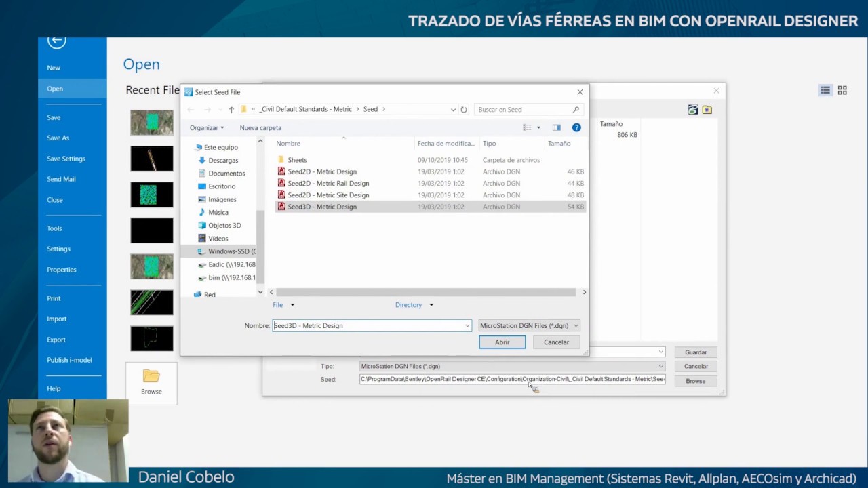Open the view options dropdown arrow
868x488 pixels.
coord(539,127)
